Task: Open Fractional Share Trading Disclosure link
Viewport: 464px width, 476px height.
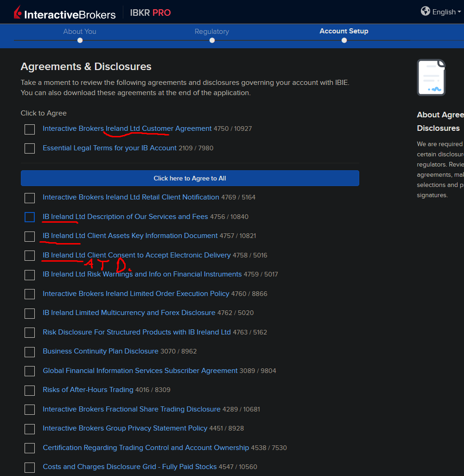Action: click(x=131, y=409)
